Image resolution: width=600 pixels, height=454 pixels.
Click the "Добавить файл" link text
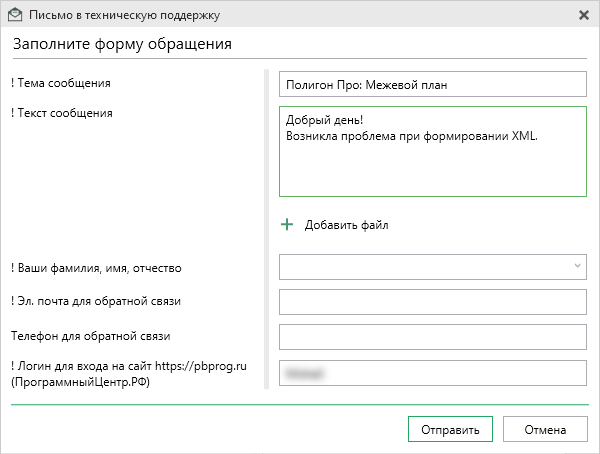click(x=346, y=225)
